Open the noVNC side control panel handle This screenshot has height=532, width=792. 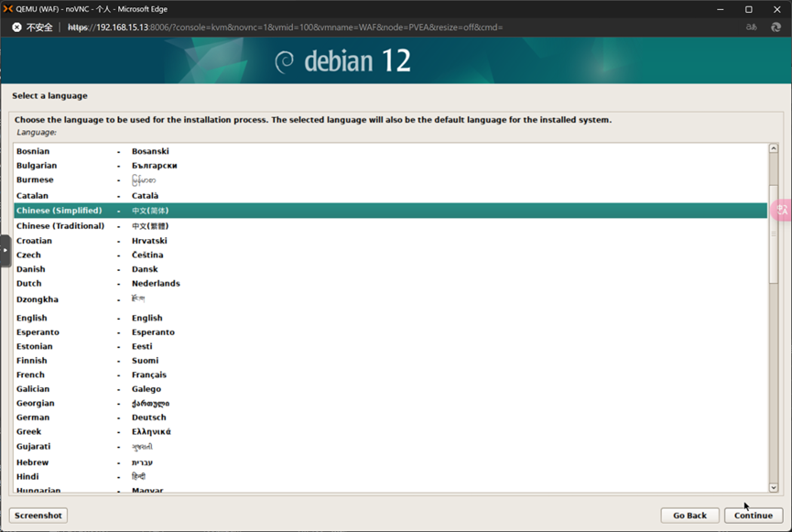[x=5, y=251]
